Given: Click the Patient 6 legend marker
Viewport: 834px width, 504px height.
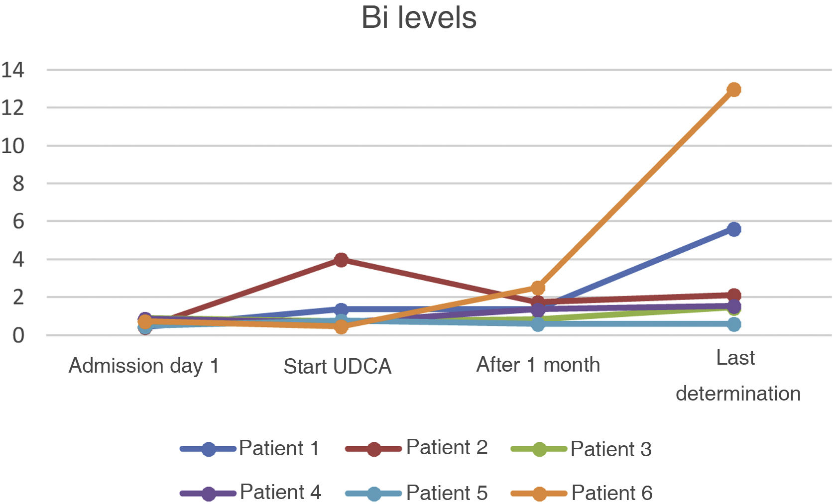Looking at the screenshot, I should [539, 494].
